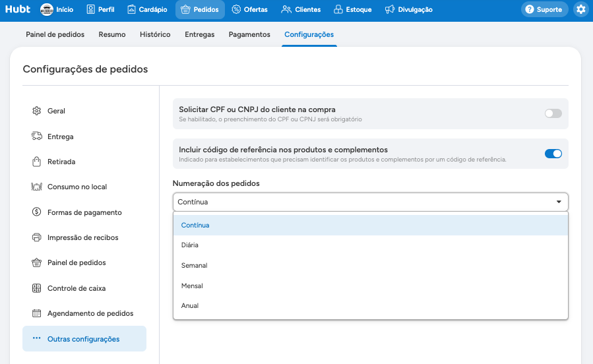Open settings gear icon in top bar
This screenshot has height=364, width=593.
[581, 9]
